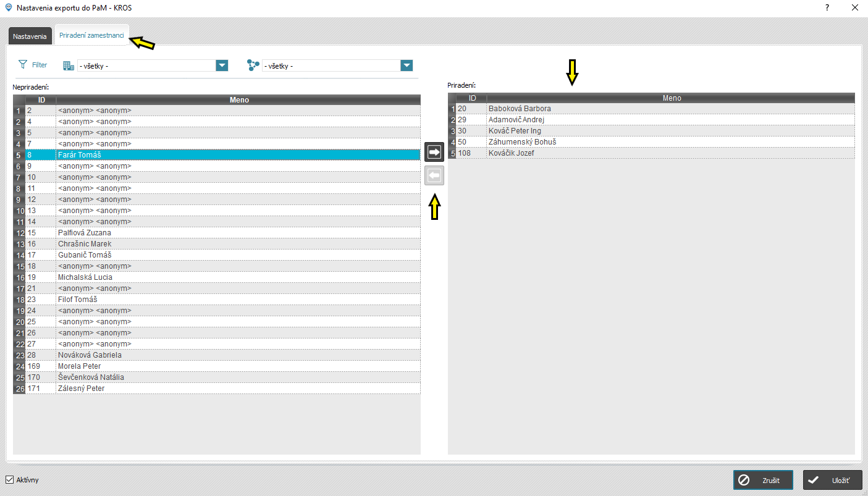
Task: Select the row Zálesný Peter
Action: click(217, 389)
